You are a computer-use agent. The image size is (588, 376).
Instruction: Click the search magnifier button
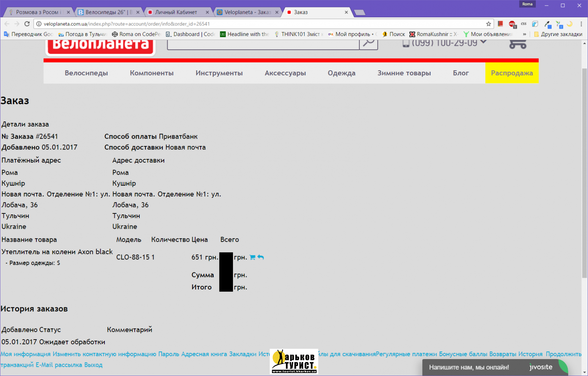pos(368,43)
